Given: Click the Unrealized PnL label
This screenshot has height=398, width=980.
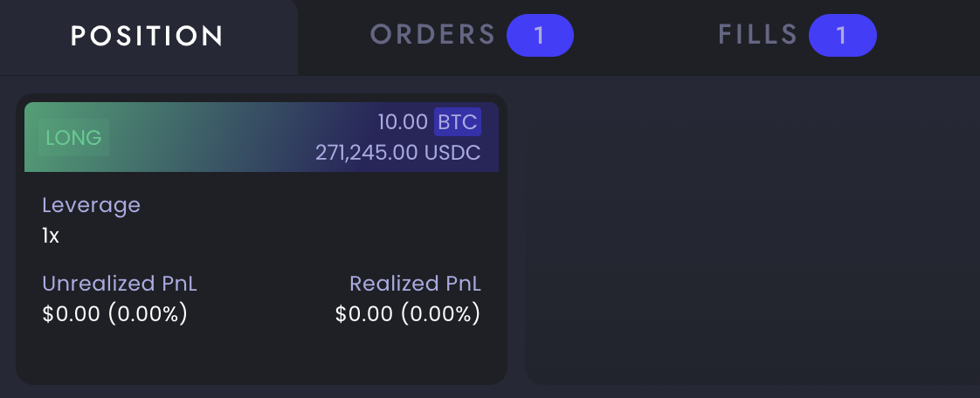Looking at the screenshot, I should click(x=120, y=284).
